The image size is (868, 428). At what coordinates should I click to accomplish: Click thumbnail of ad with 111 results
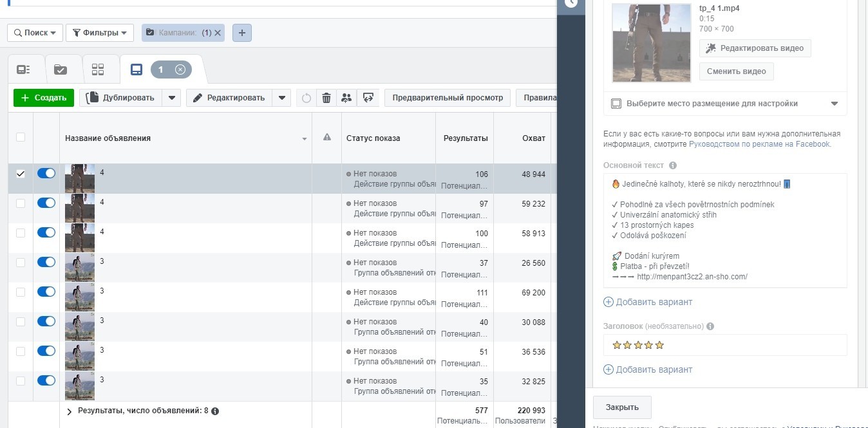coord(80,297)
